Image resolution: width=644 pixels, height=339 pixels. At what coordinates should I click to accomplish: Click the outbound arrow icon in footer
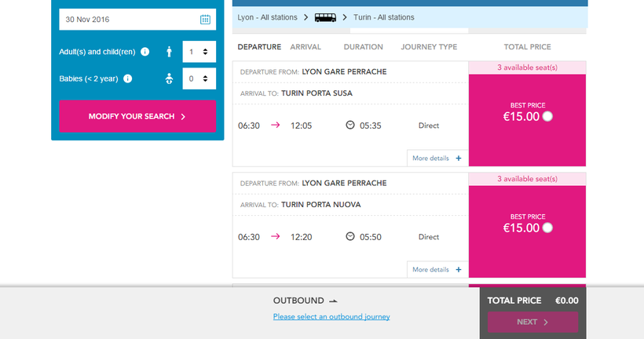click(333, 301)
